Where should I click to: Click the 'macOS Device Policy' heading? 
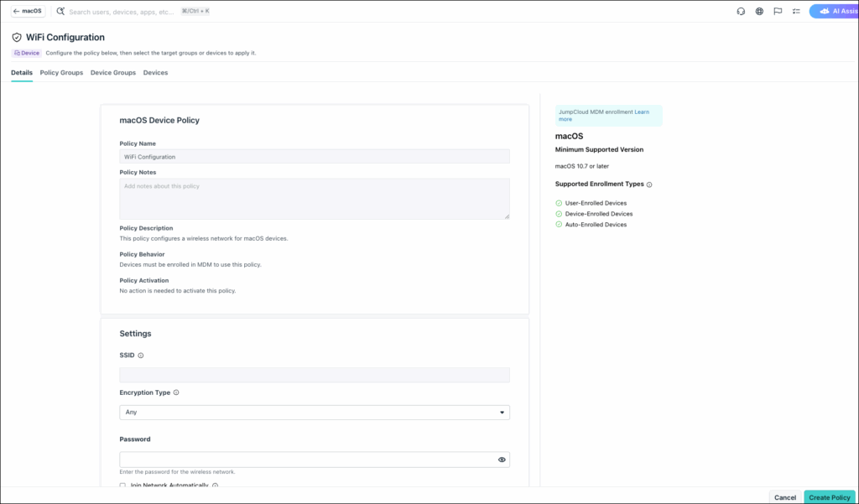[x=159, y=120]
